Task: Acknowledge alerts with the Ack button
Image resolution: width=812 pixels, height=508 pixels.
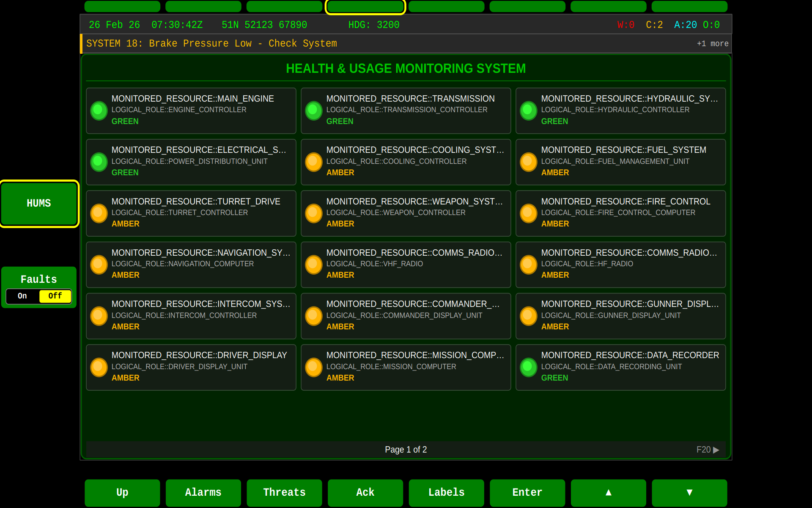Action: pyautogui.click(x=365, y=492)
